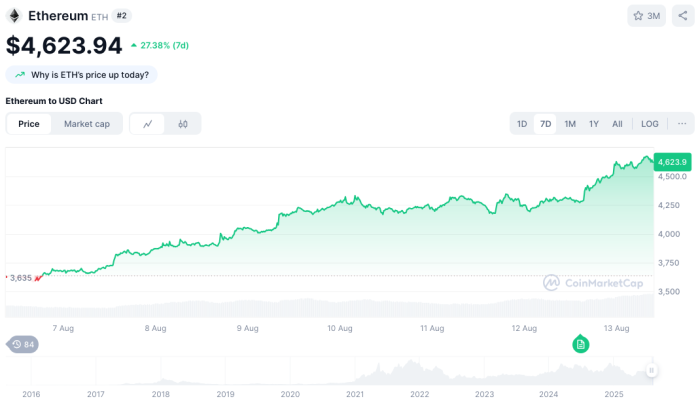700x401 pixels.
Task: Select the 1D time range
Action: (x=522, y=124)
